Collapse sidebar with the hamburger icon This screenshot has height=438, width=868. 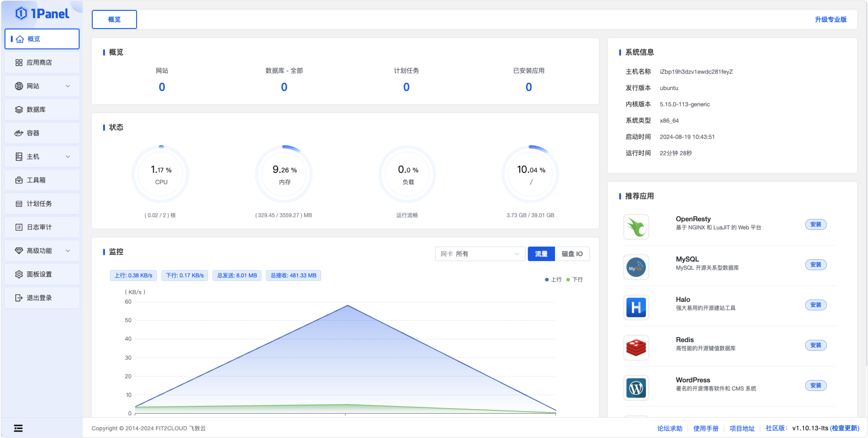click(18, 428)
